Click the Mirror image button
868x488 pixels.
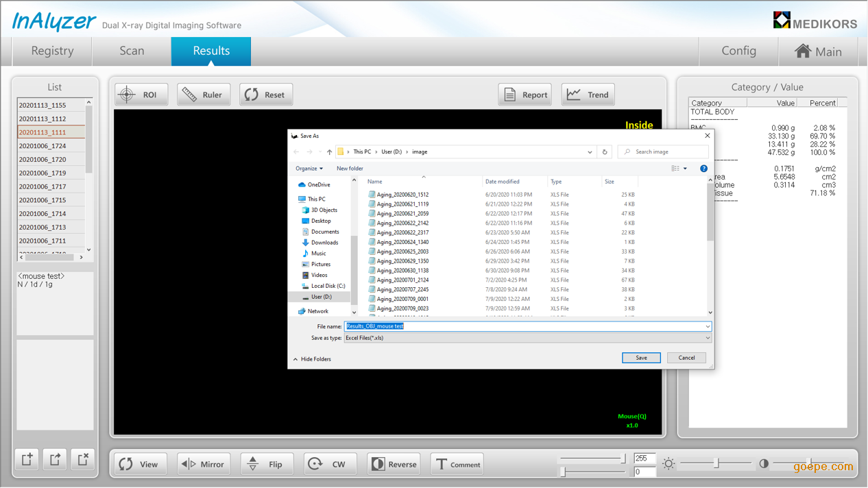tap(203, 464)
